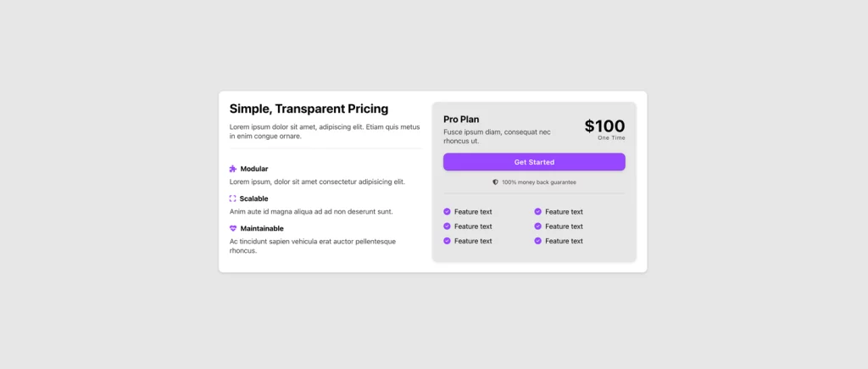Viewport: 868px width, 369px height.
Task: Click the One Time label under price
Action: [611, 137]
